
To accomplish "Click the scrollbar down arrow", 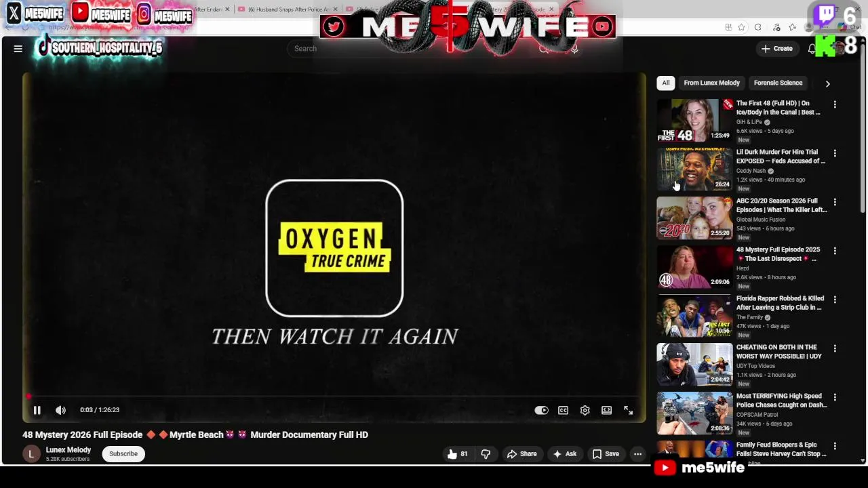I will pyautogui.click(x=863, y=461).
